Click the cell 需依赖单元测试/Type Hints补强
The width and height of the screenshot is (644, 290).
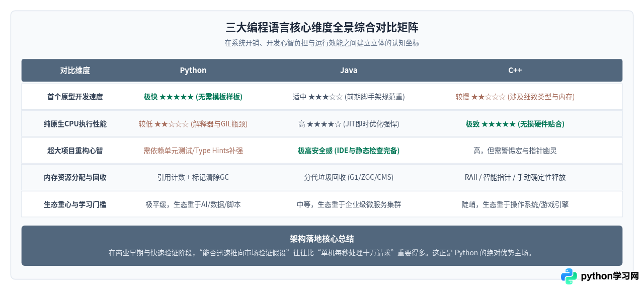tap(193, 151)
